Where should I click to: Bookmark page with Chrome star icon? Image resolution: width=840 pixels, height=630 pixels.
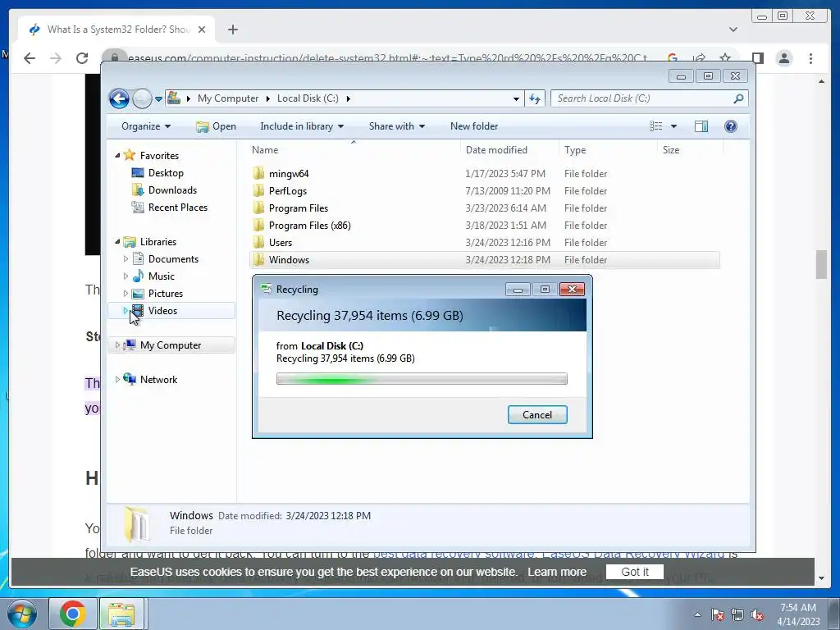[725, 58]
